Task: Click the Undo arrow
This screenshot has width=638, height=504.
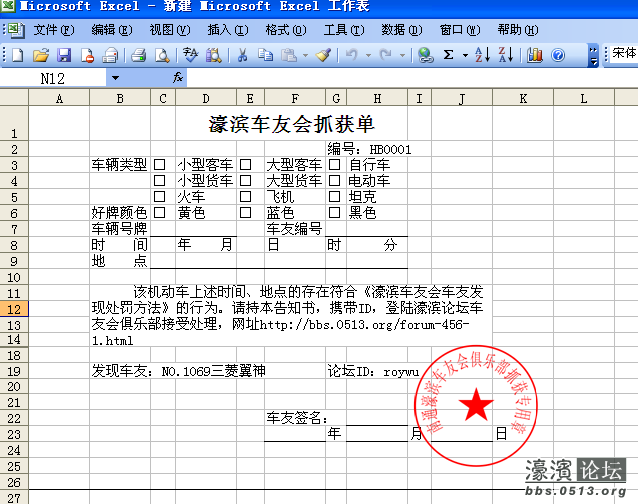Action: pos(352,55)
